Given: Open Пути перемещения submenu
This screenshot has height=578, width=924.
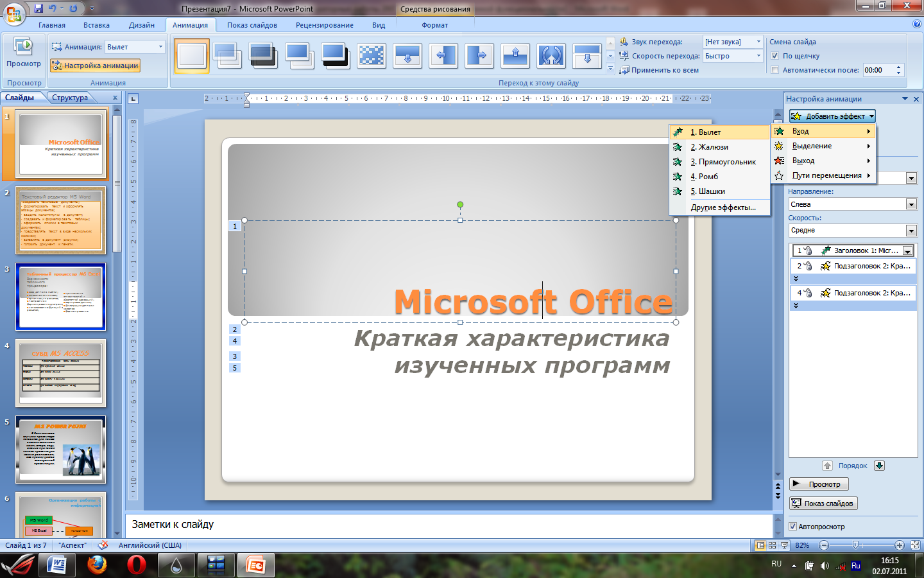Looking at the screenshot, I should coord(823,175).
